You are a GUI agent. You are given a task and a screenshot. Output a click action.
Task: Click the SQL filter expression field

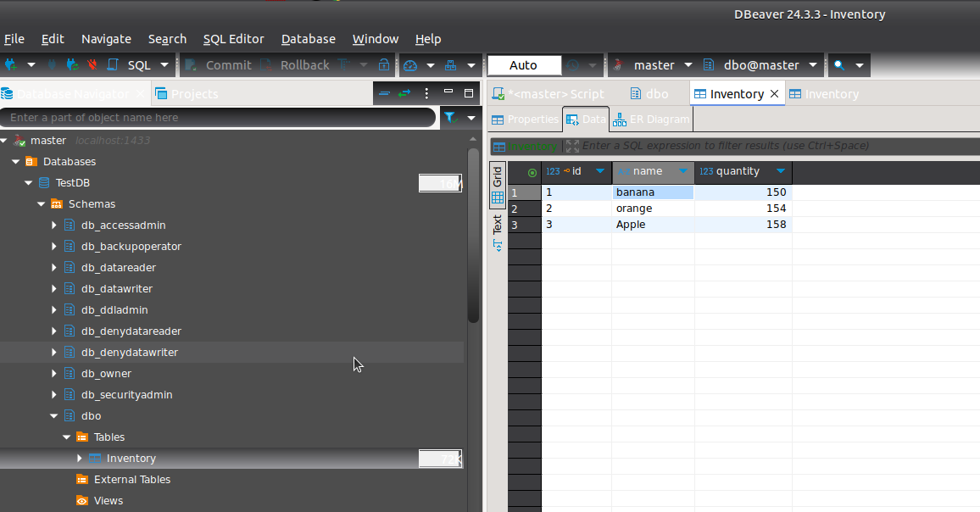(x=763, y=146)
